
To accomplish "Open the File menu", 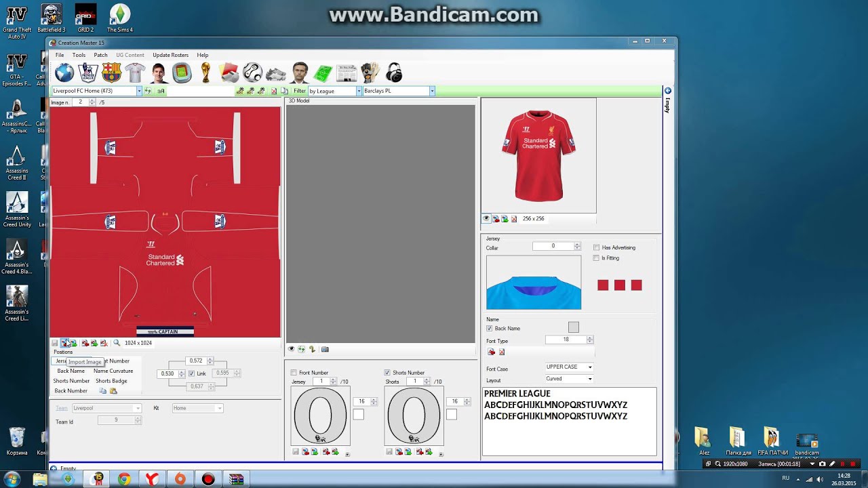I will click(60, 55).
